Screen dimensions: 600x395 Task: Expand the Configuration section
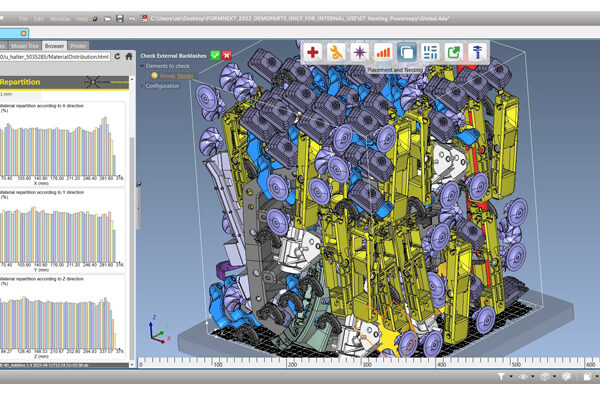[x=142, y=86]
